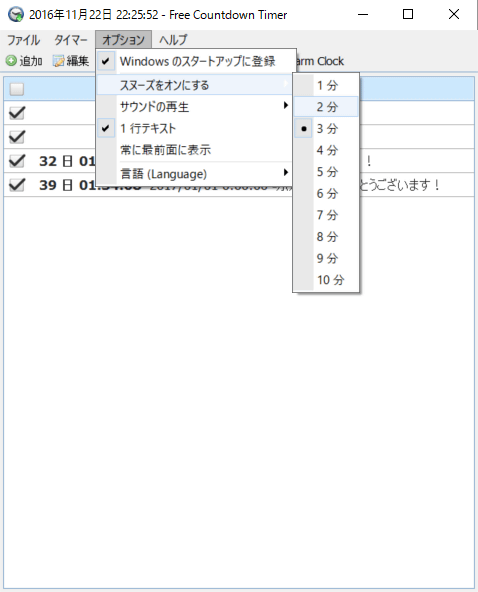Viewport: 478px width, 592px height.
Task: Choose 10 分 snooze duration
Action: (326, 280)
